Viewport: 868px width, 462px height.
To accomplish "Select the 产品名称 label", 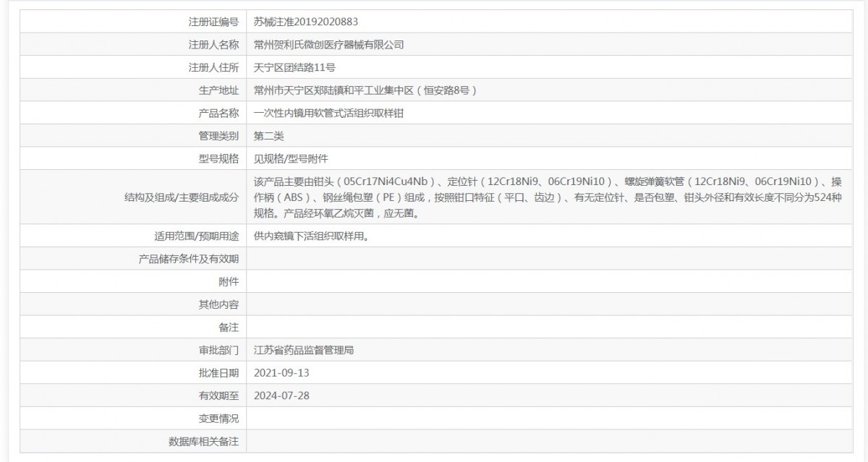I will [218, 113].
